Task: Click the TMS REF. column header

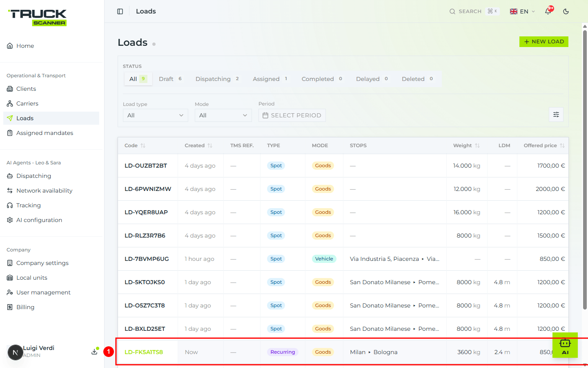Action: point(242,146)
